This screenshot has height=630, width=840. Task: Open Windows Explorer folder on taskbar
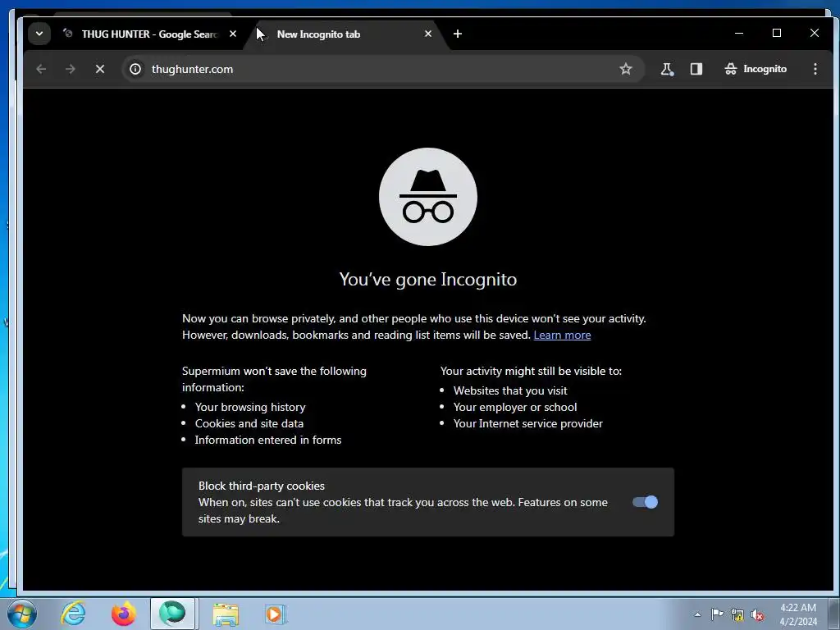point(226,614)
